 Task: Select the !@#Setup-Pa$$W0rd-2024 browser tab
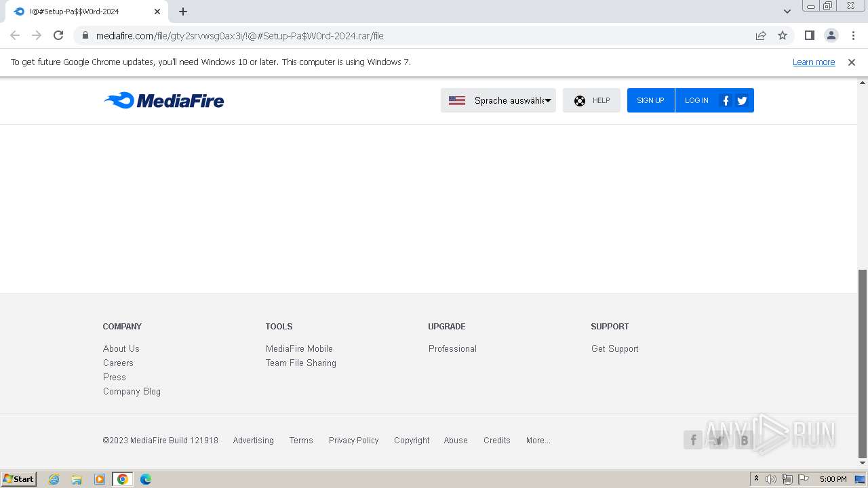[86, 12]
